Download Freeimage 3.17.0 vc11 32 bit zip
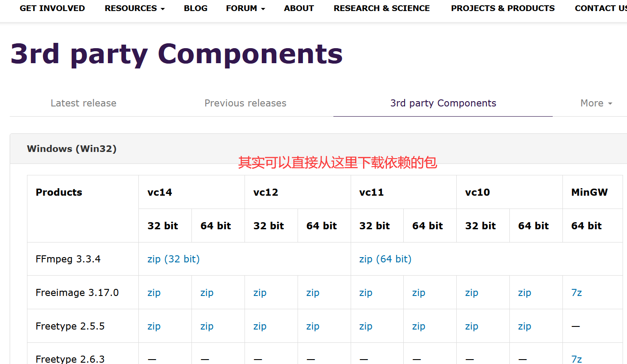This screenshot has width=627, height=364. click(366, 293)
